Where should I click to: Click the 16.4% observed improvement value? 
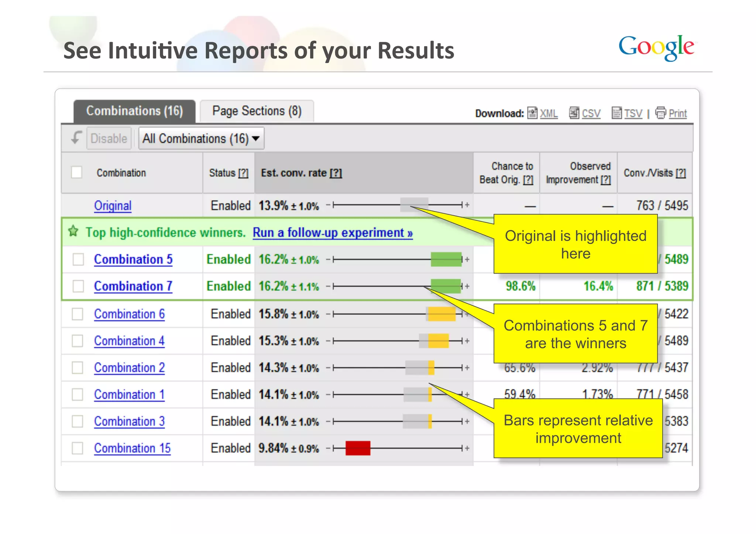pos(598,286)
